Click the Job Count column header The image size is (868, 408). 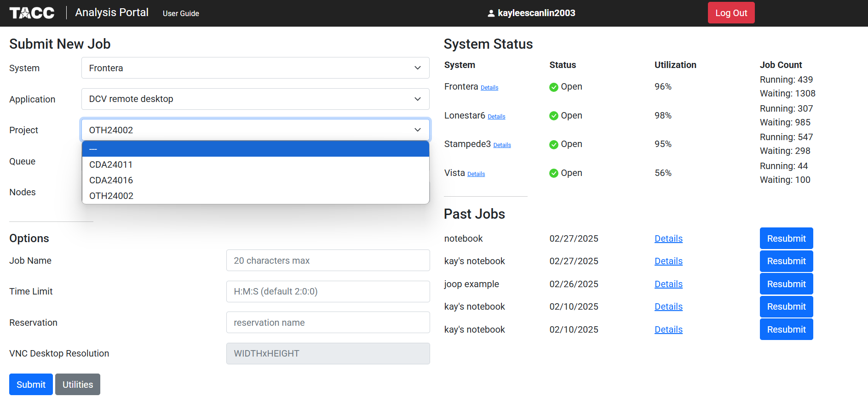781,65
